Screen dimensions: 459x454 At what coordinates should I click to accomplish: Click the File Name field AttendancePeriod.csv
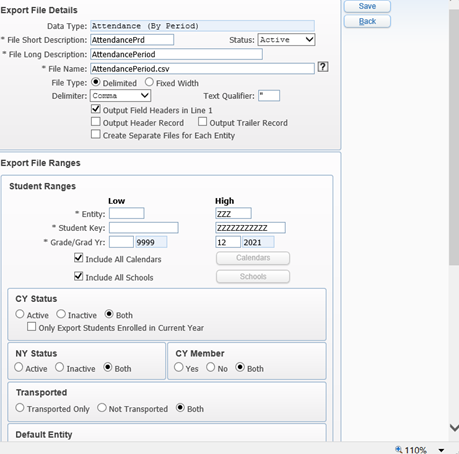[202, 69]
